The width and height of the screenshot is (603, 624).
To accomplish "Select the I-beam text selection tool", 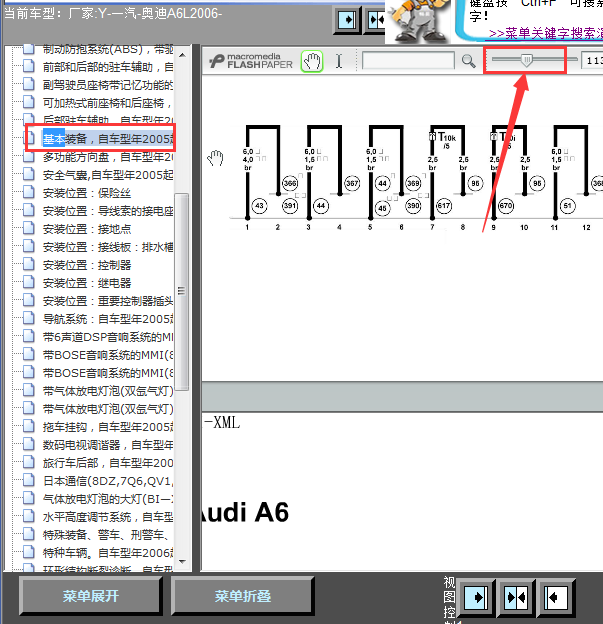I will click(x=339, y=61).
